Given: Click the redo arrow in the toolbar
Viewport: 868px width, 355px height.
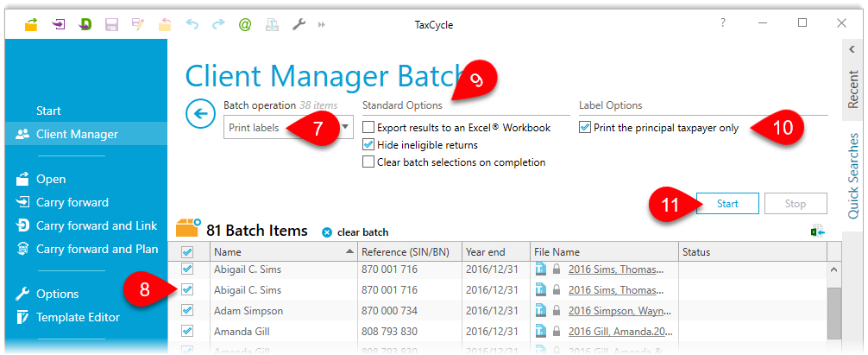Looking at the screenshot, I should pyautogui.click(x=218, y=24).
